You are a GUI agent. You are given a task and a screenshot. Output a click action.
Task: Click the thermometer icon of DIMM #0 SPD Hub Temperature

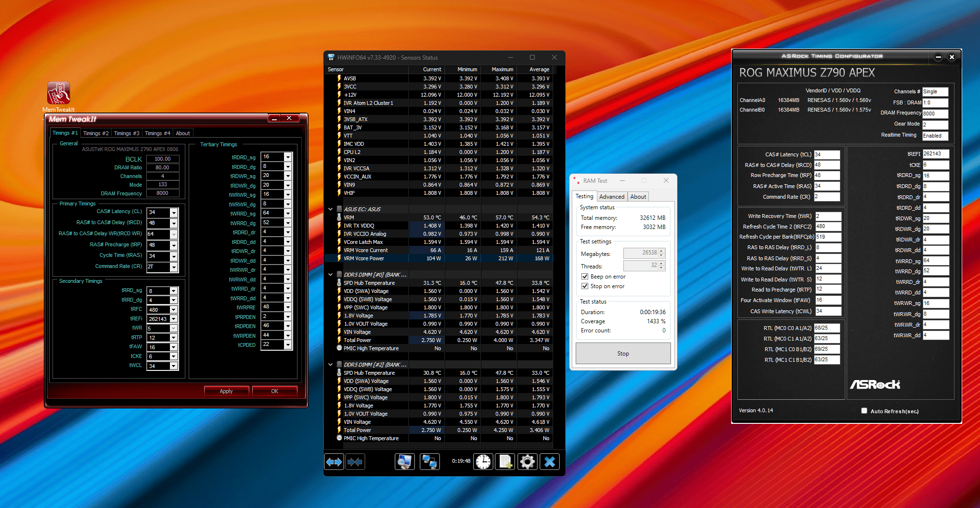tap(339, 283)
